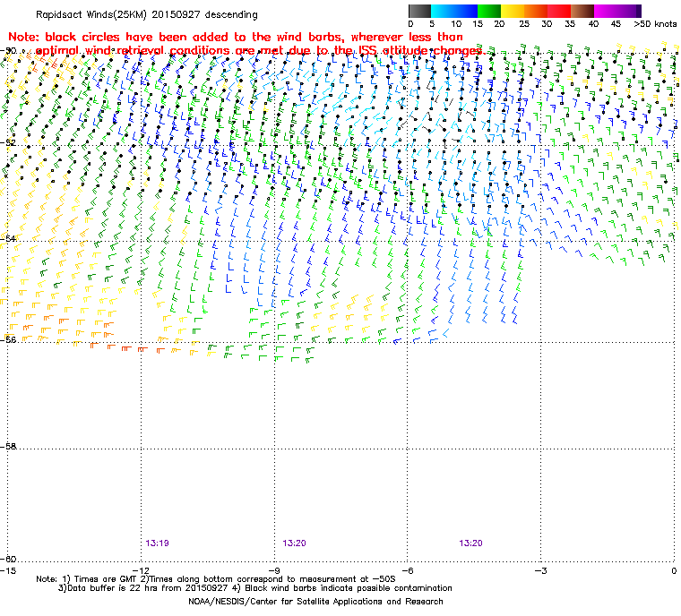Click the -52 latitude axis label
This screenshot has width=681, height=616.
(x=8, y=142)
